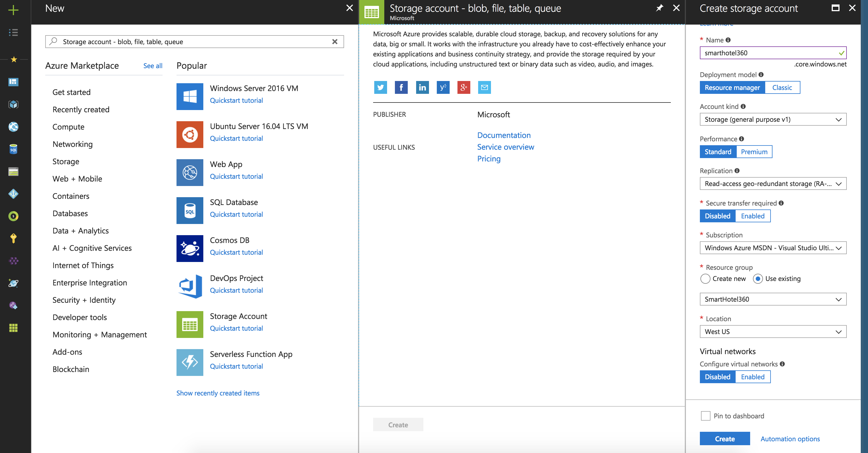Open the Networking marketplace category
Image resolution: width=868 pixels, height=453 pixels.
pos(72,144)
